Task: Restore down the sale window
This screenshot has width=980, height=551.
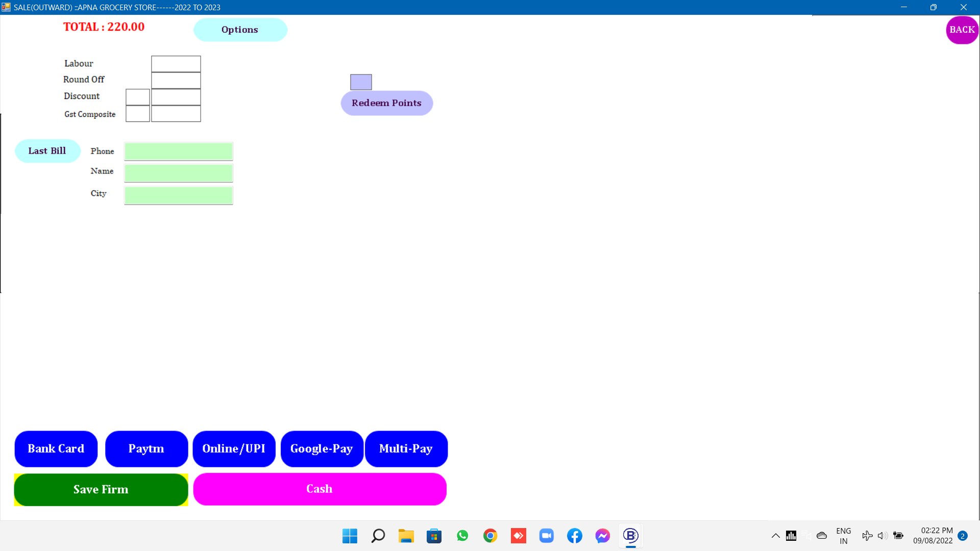Action: [934, 7]
